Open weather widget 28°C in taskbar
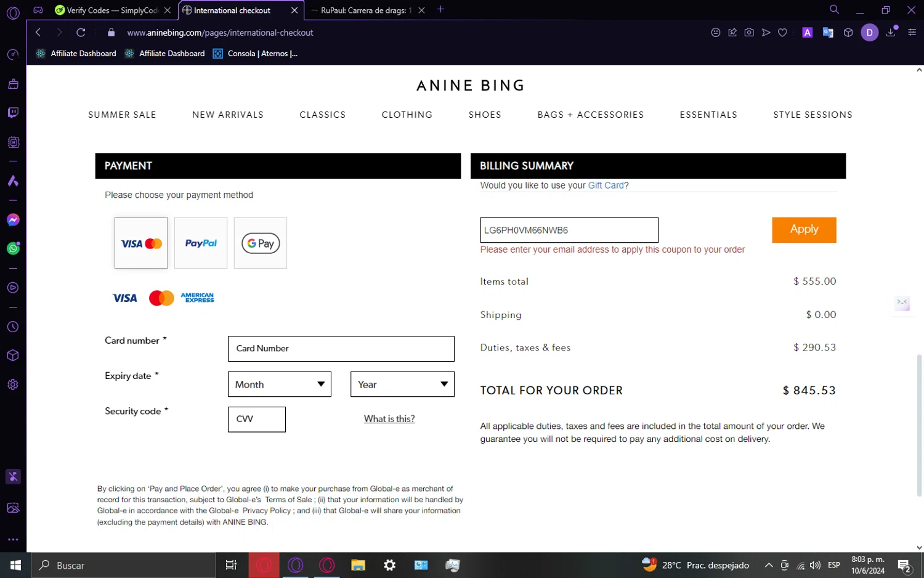Viewport: 924px width, 578px height. click(x=695, y=565)
